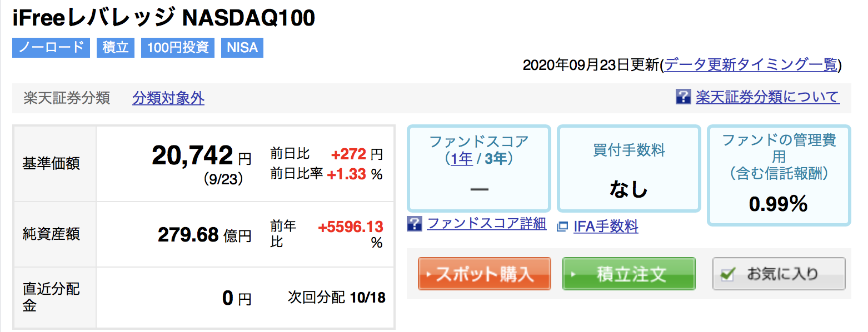Open the IFA手数料 link

(x=606, y=227)
